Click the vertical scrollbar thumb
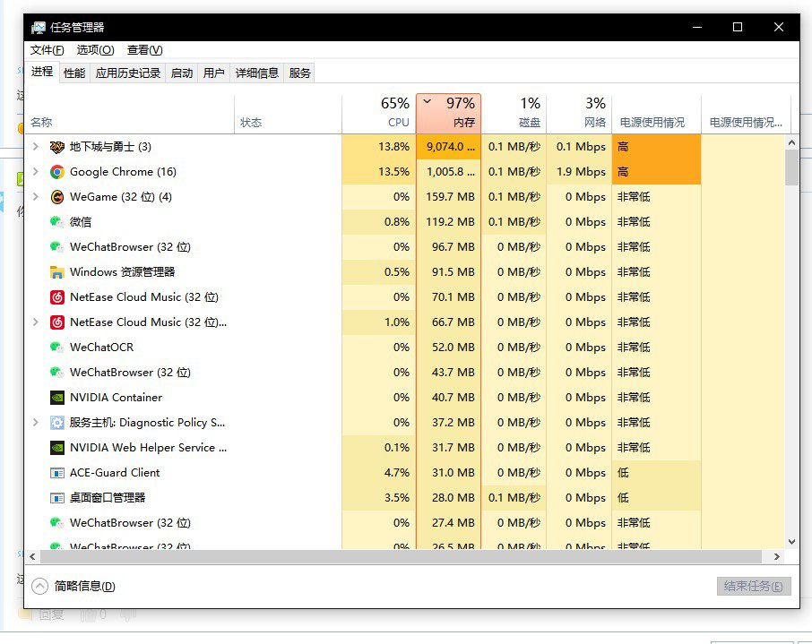 click(x=791, y=167)
